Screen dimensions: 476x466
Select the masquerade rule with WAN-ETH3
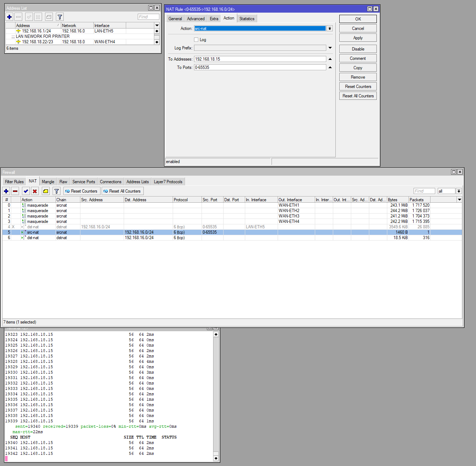coord(232,216)
